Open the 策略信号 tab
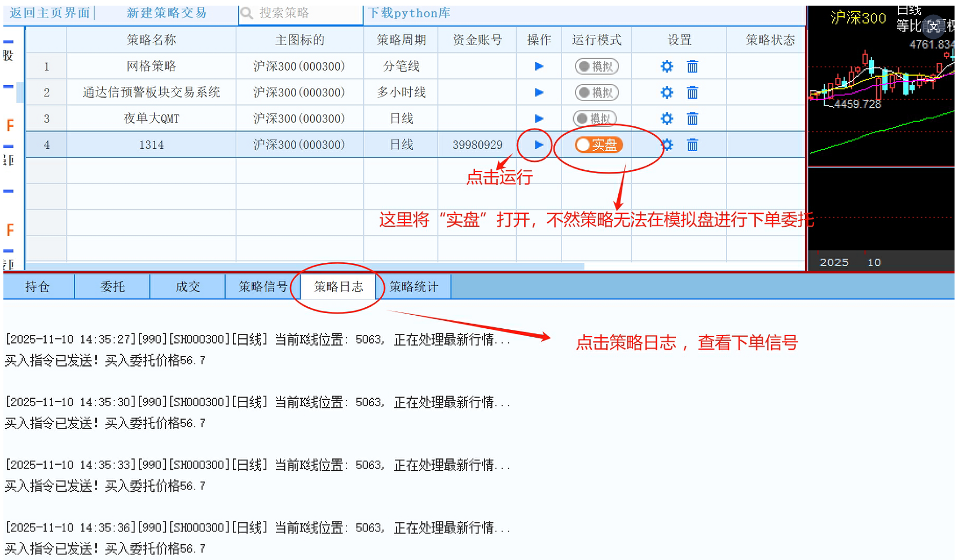963x560 pixels. (x=263, y=286)
